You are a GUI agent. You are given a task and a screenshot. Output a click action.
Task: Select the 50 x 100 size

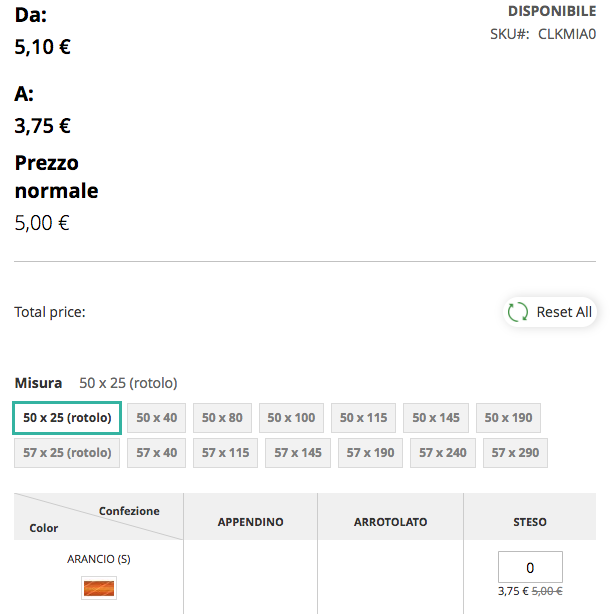click(x=291, y=418)
